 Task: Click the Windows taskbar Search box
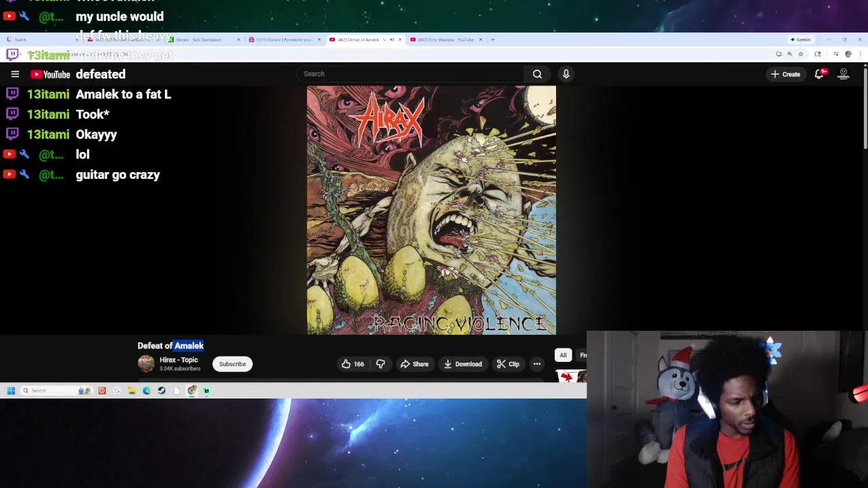pos(56,390)
